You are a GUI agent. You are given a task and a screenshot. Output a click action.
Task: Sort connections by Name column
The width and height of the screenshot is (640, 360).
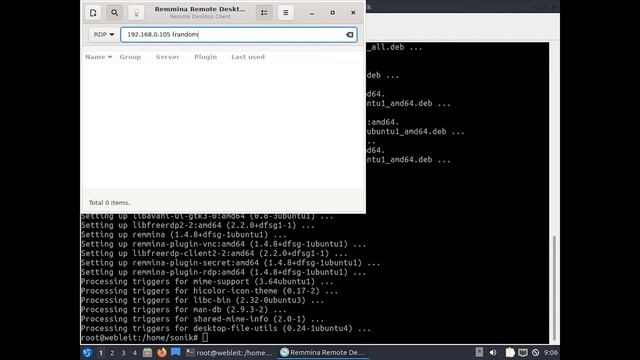(98, 57)
